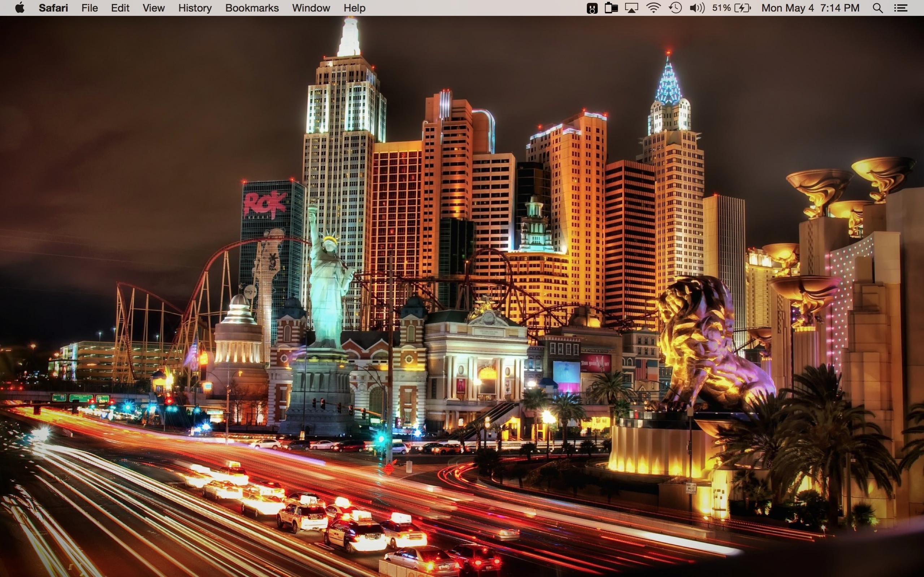Open the Time Machine menu
Viewport: 924px width, 577px height.
point(676,8)
